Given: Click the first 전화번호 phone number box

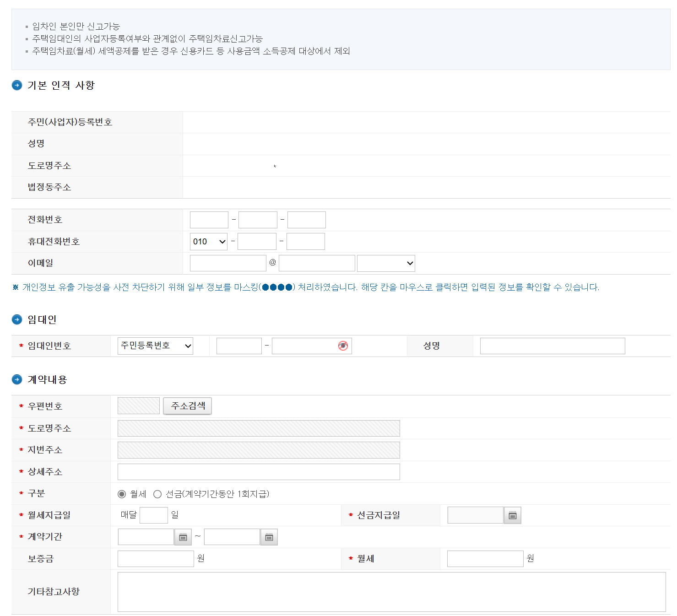Looking at the screenshot, I should 209,219.
